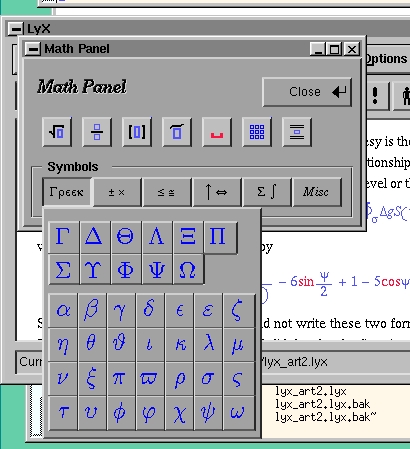The image size is (410, 449).
Task: Insert capital Omega symbol
Action: (x=188, y=269)
